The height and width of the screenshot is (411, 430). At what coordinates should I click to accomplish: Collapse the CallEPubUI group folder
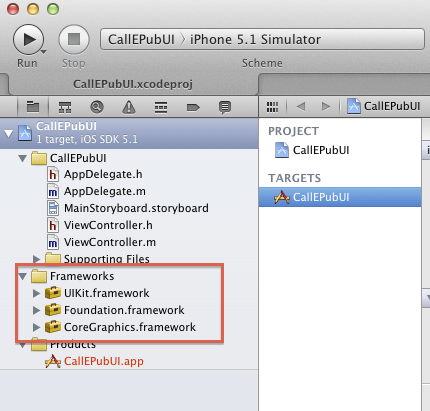pyautogui.click(x=23, y=158)
